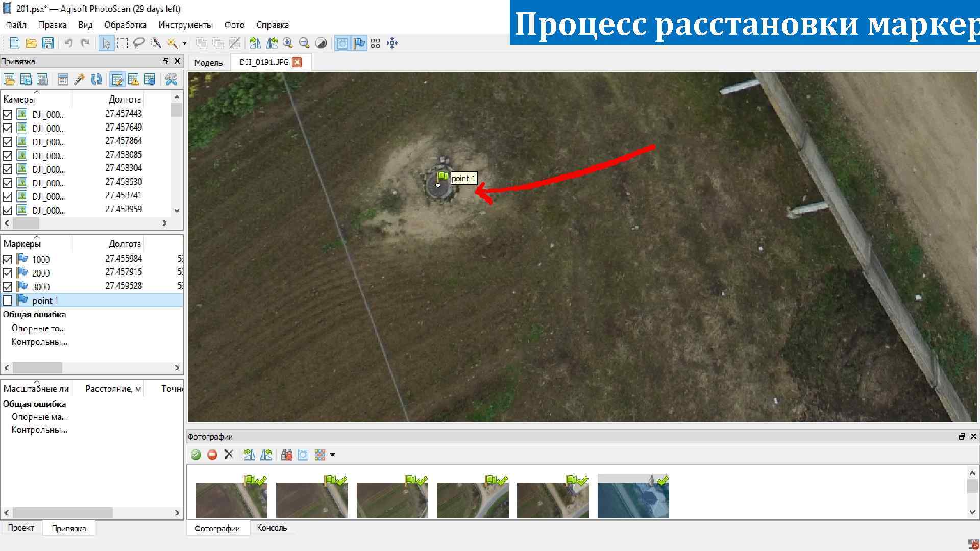Click the save project floppy icon
980x551 pixels.
[x=47, y=43]
